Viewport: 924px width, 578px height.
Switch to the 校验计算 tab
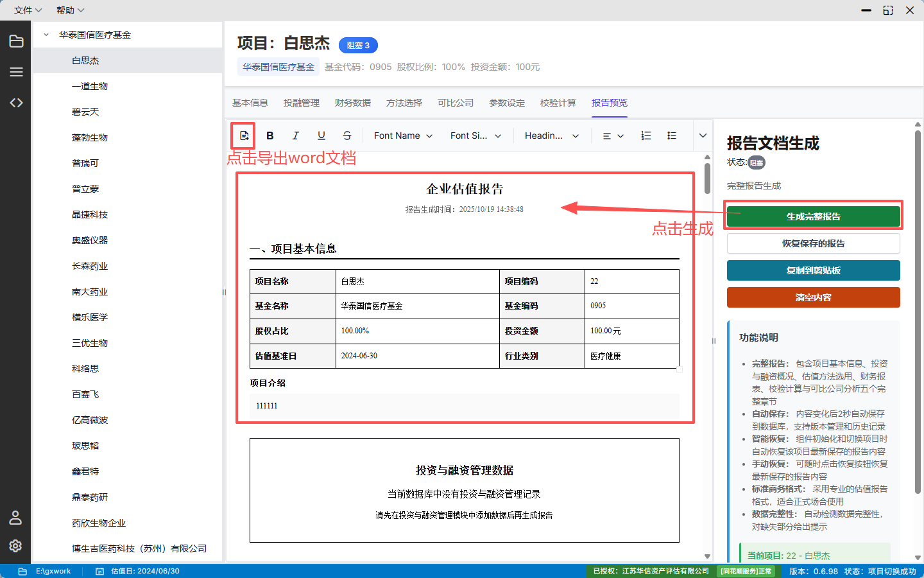click(x=558, y=103)
